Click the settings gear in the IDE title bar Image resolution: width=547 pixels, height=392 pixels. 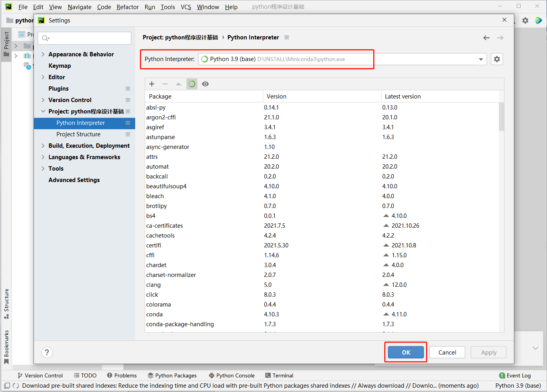click(x=525, y=20)
